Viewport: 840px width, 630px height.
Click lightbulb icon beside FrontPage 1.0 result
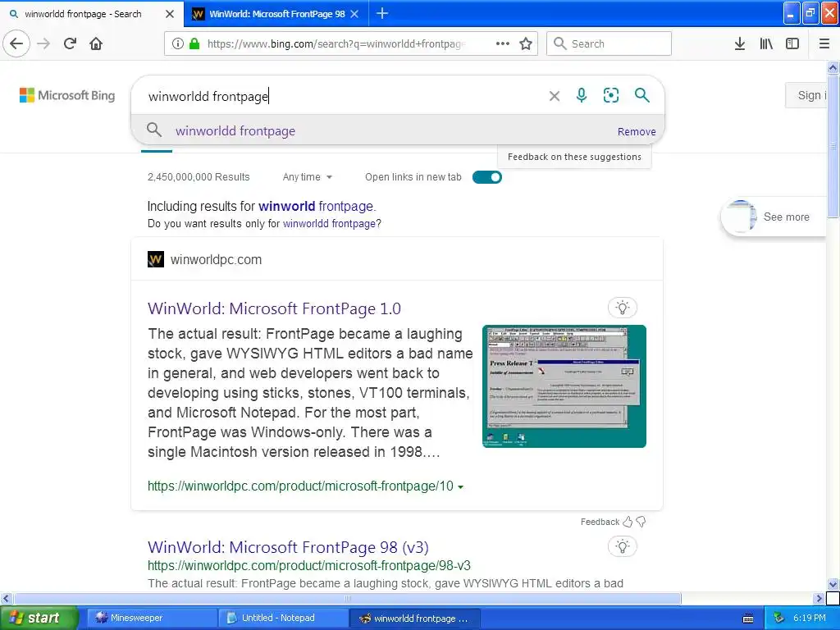(x=622, y=308)
